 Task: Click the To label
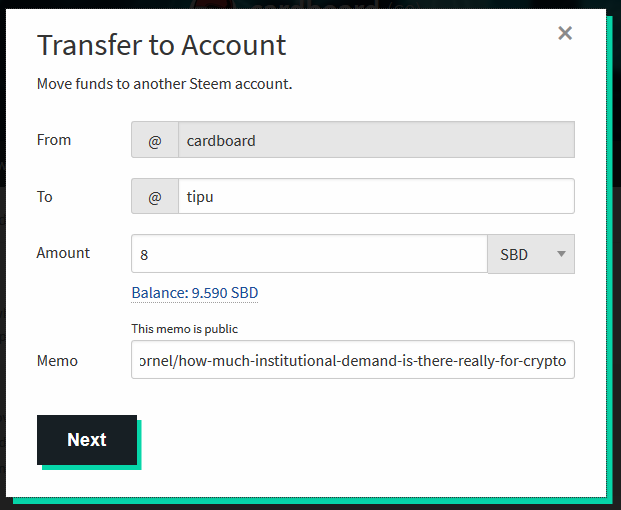pyautogui.click(x=45, y=197)
